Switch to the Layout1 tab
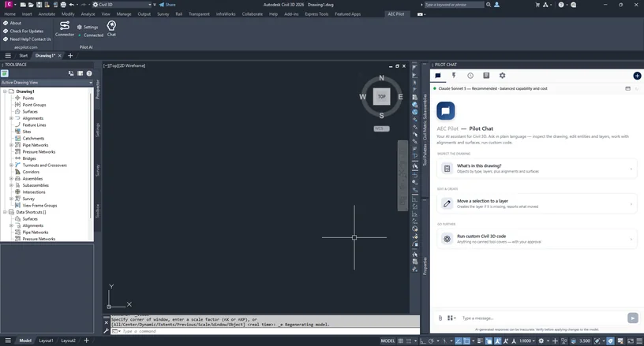Viewport: 644px width, 346px height. [46, 340]
